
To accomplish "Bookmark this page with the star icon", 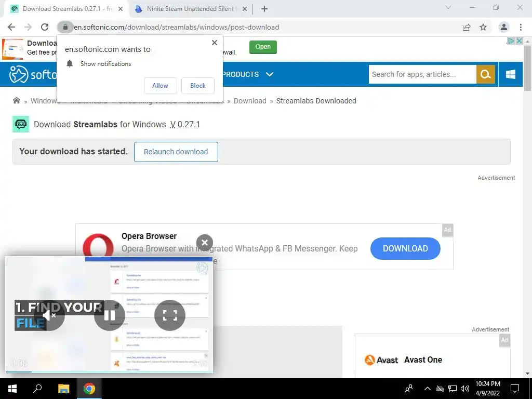I will (483, 27).
